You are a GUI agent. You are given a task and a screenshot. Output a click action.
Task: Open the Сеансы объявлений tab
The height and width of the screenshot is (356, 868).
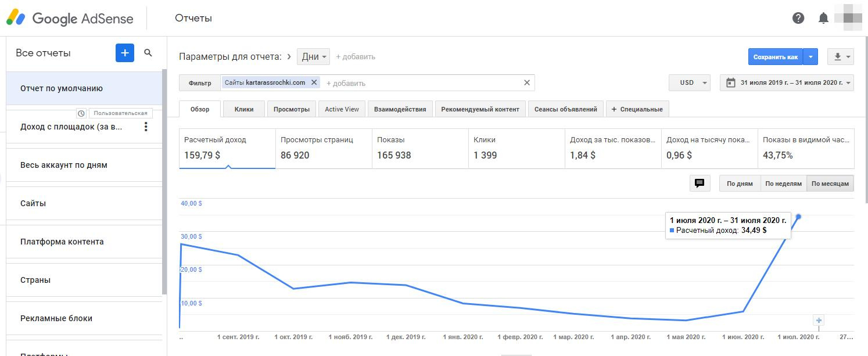pos(565,109)
